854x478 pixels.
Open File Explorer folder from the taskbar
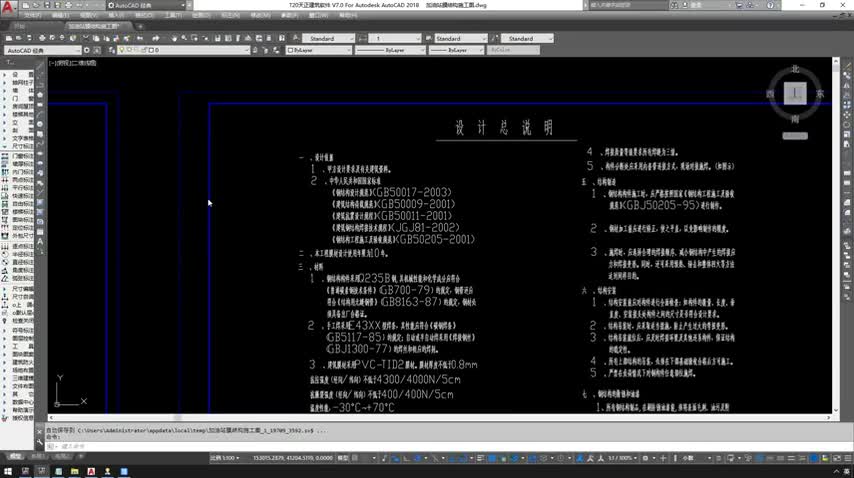click(x=75, y=471)
